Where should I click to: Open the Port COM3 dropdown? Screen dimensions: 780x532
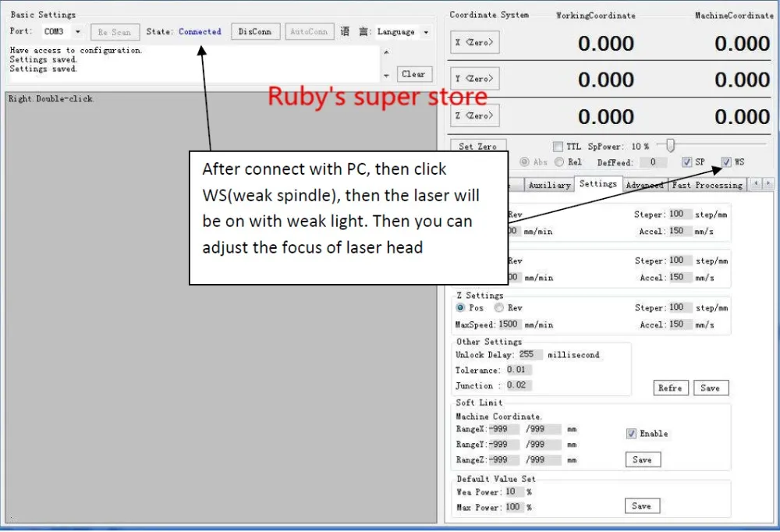point(62,32)
